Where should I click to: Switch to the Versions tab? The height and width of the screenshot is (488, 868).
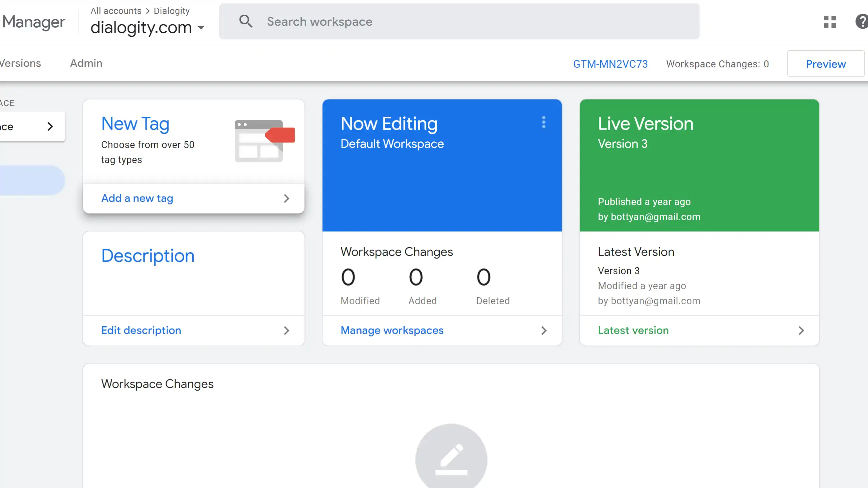(x=20, y=63)
